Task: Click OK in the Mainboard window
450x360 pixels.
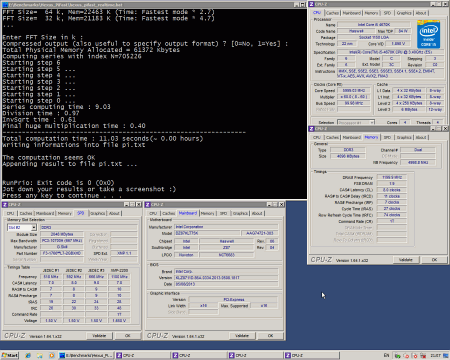Action: pyautogui.click(x=270, y=336)
